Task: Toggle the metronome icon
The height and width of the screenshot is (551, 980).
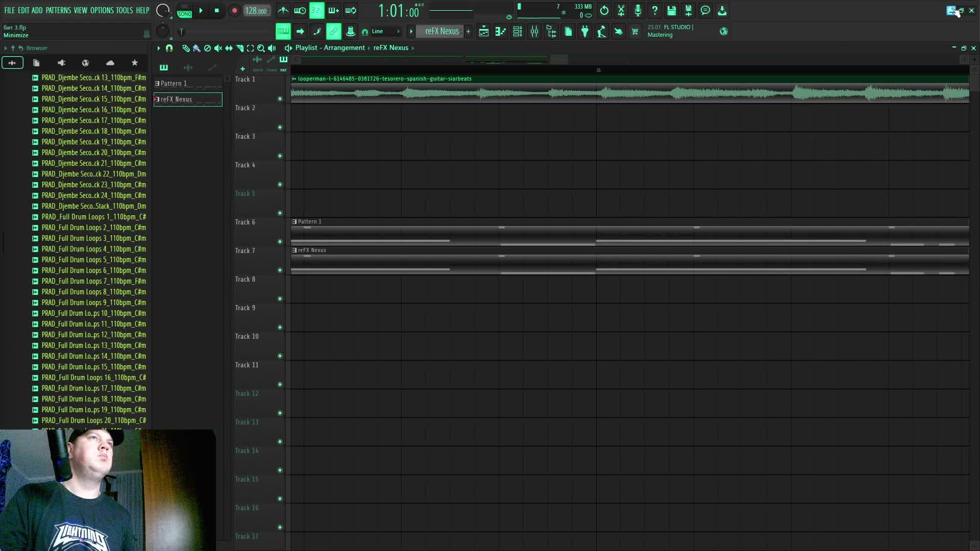Action: 283,10
